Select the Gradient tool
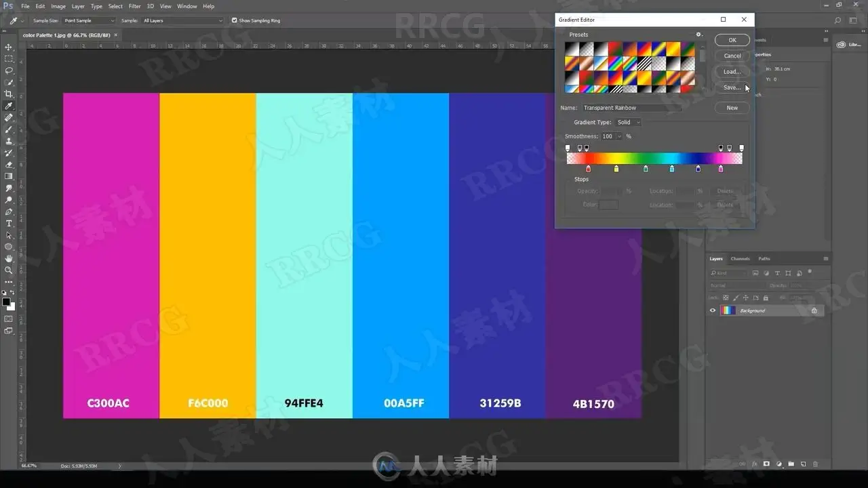The width and height of the screenshot is (868, 488). 9,176
